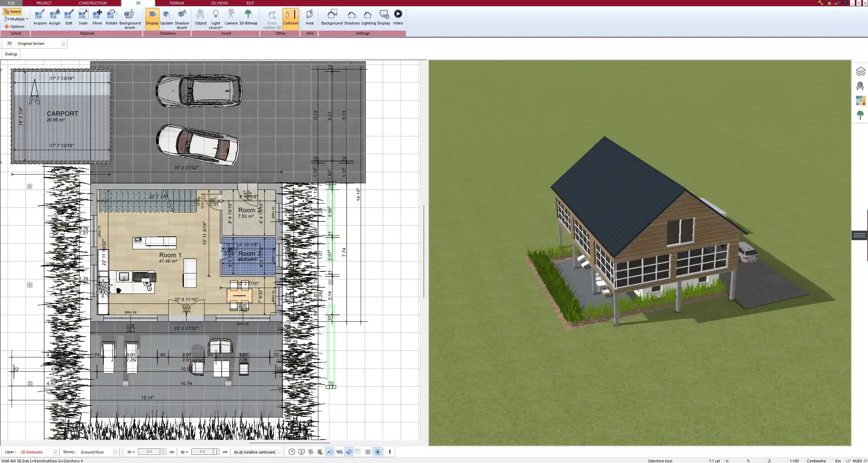The image size is (868, 463).
Task: Open the Light source tool
Action: pyautogui.click(x=216, y=18)
